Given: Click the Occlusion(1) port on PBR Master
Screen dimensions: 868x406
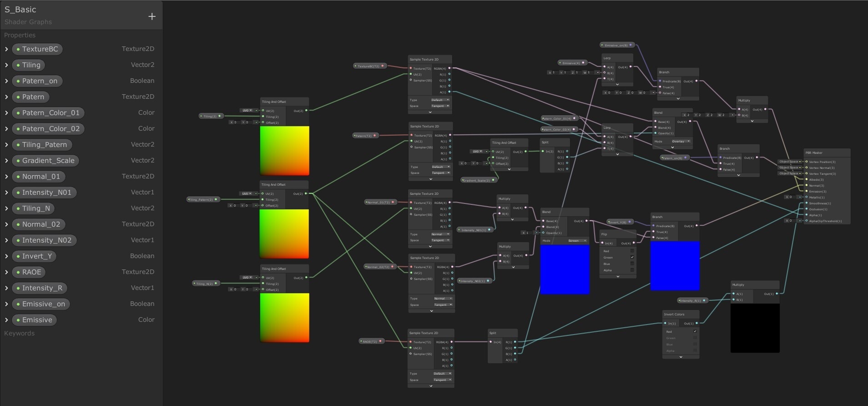Looking at the screenshot, I should tap(807, 209).
